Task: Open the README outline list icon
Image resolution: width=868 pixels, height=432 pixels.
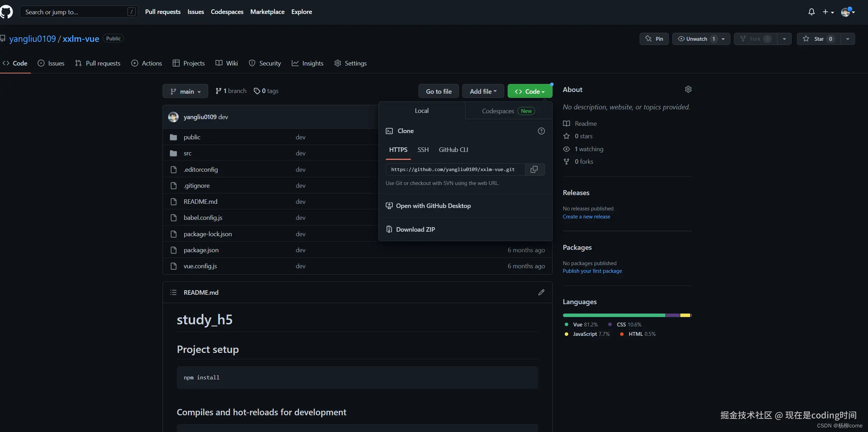Action: click(x=173, y=292)
